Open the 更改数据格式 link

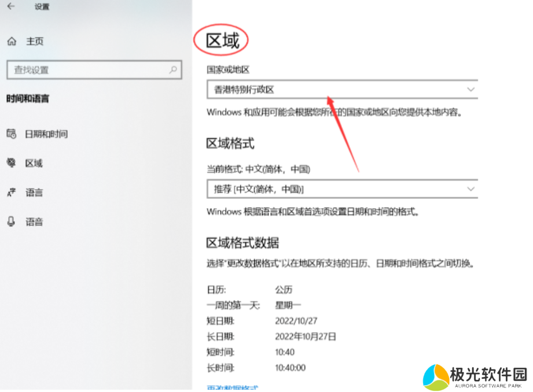click(x=232, y=389)
